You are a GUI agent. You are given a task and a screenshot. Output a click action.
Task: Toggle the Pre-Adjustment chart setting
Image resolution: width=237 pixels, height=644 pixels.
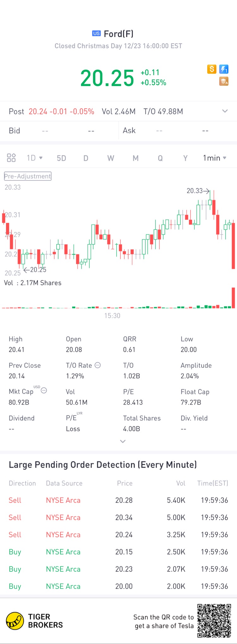[x=28, y=176]
